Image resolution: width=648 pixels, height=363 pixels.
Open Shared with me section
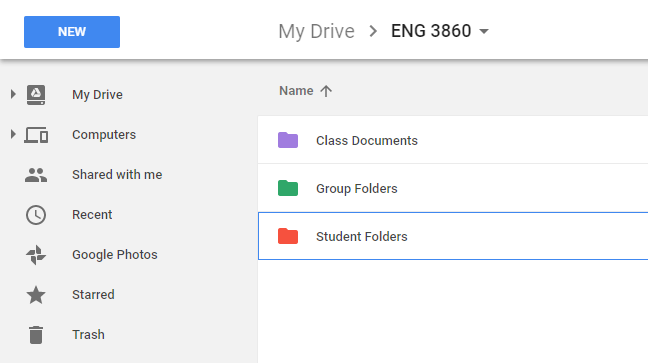117,174
